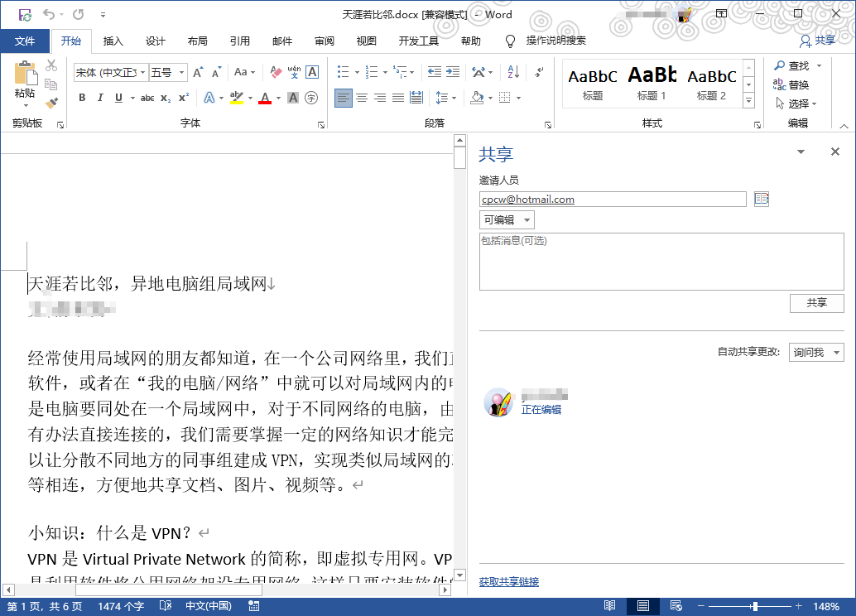Screen dimensions: 856x616
Task: Click the Clear All Formatting eraser icon
Action: point(276,73)
